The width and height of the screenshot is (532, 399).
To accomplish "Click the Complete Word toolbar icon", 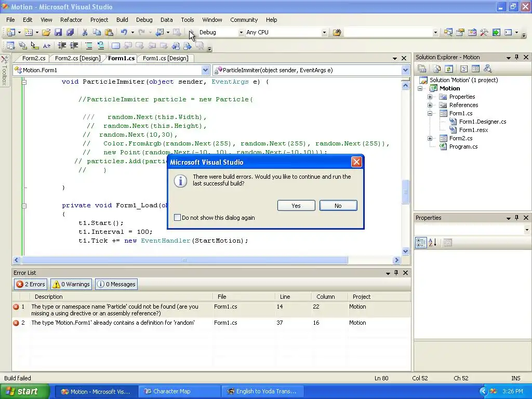I will [x=46, y=46].
